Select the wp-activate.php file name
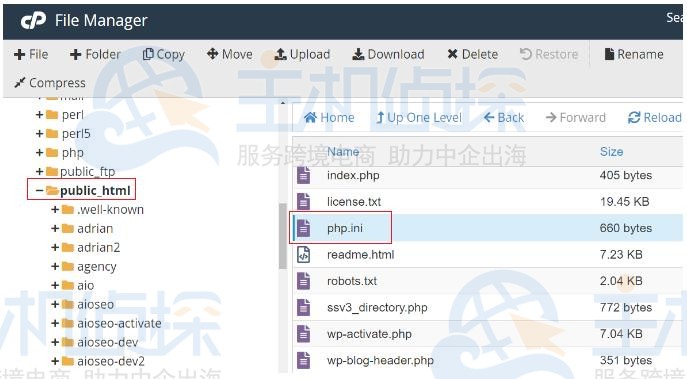Screen dimensions: 687x379 coord(369,334)
